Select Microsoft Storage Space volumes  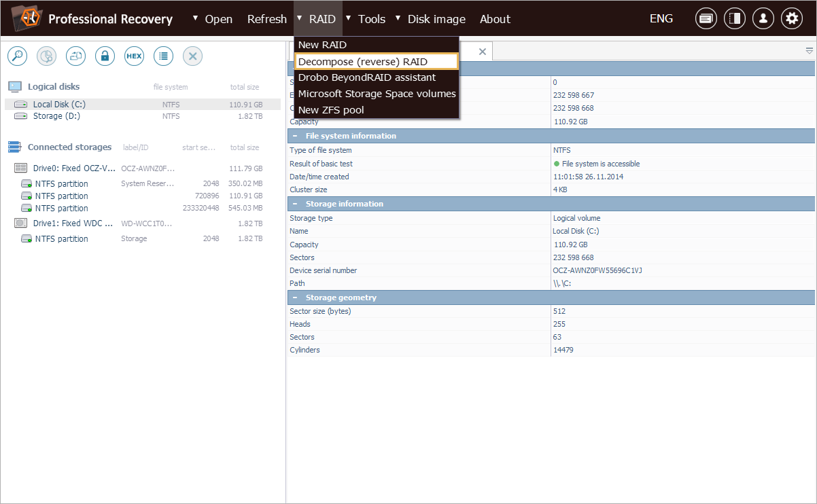tap(377, 94)
